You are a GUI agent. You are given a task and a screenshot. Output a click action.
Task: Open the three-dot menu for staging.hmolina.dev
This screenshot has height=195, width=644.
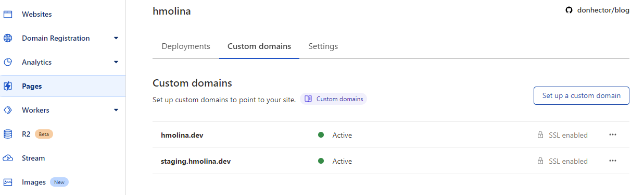(x=613, y=161)
